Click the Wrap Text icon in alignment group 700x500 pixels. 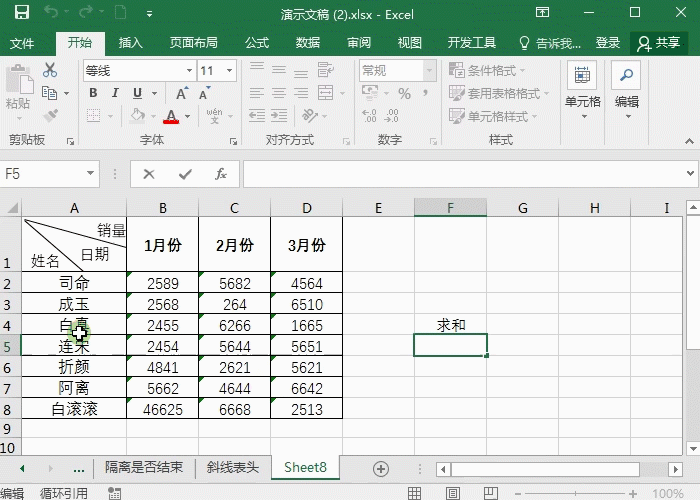(x=325, y=70)
